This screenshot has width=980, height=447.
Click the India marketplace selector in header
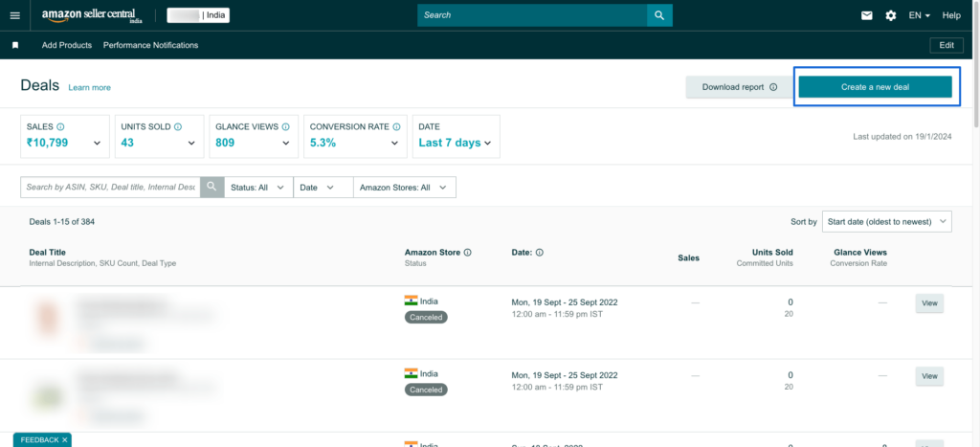tap(198, 15)
